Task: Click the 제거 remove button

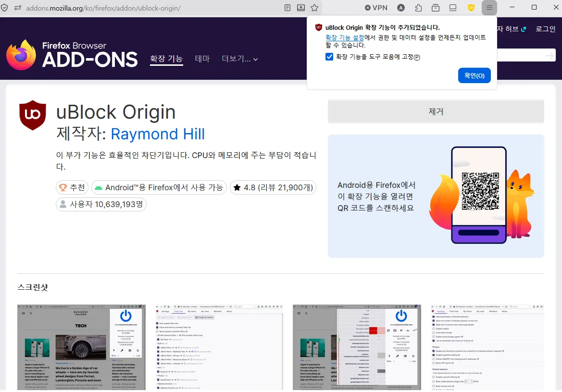Action: point(436,112)
